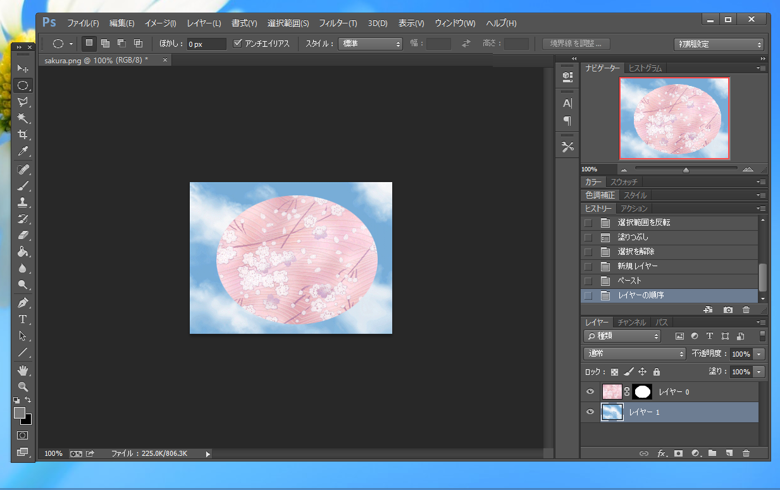Open the layer blend mode dropdown 通常
780x490 pixels.
(x=635, y=354)
